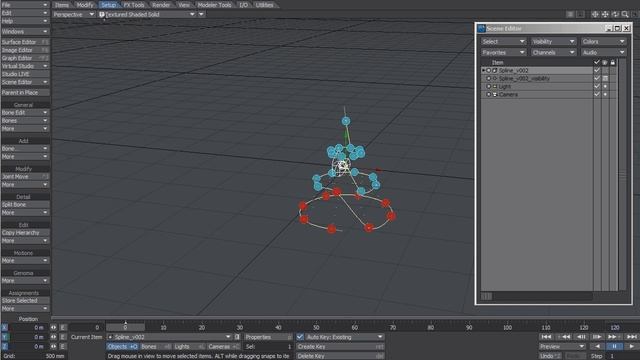The image size is (640, 360).
Task: Toggle visibility mode for Camera row
Action: [605, 94]
